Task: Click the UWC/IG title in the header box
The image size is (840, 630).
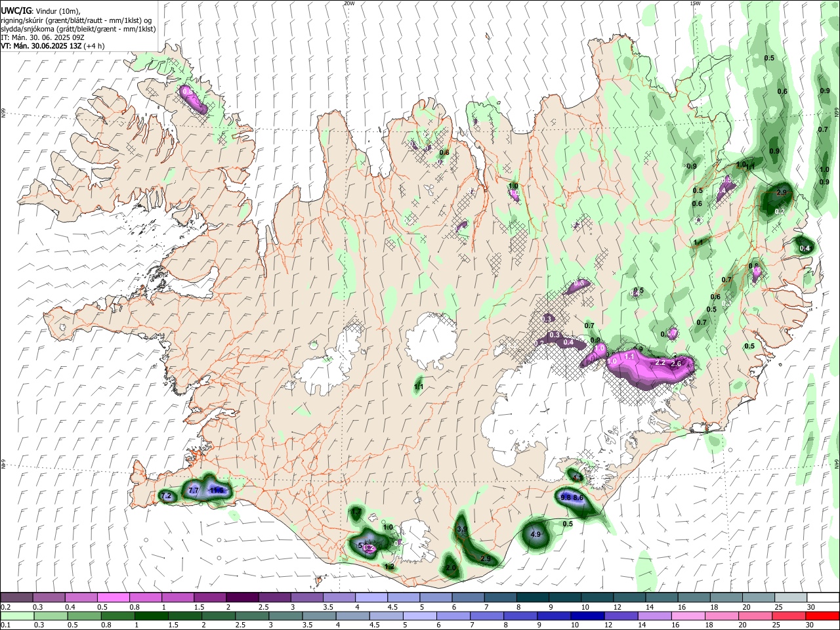Action: point(16,11)
